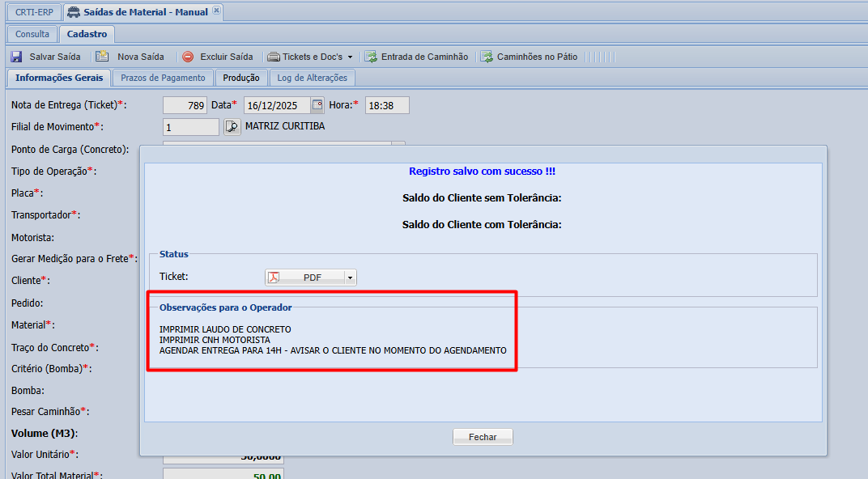Expand the Tickets e Doc's dropdown arrow
Screen dimensions: 868x479
pos(350,57)
